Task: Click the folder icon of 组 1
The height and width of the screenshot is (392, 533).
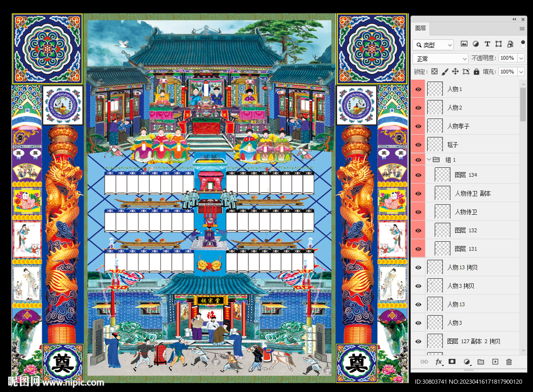Action: click(436, 160)
